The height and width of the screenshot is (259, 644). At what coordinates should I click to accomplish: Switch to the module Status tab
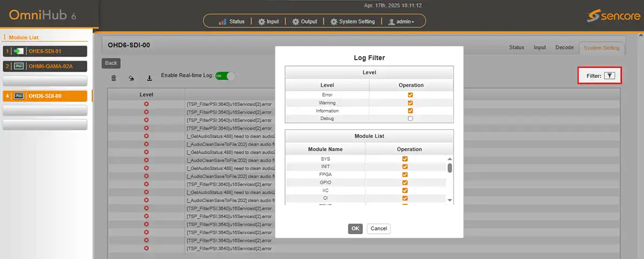coord(516,48)
